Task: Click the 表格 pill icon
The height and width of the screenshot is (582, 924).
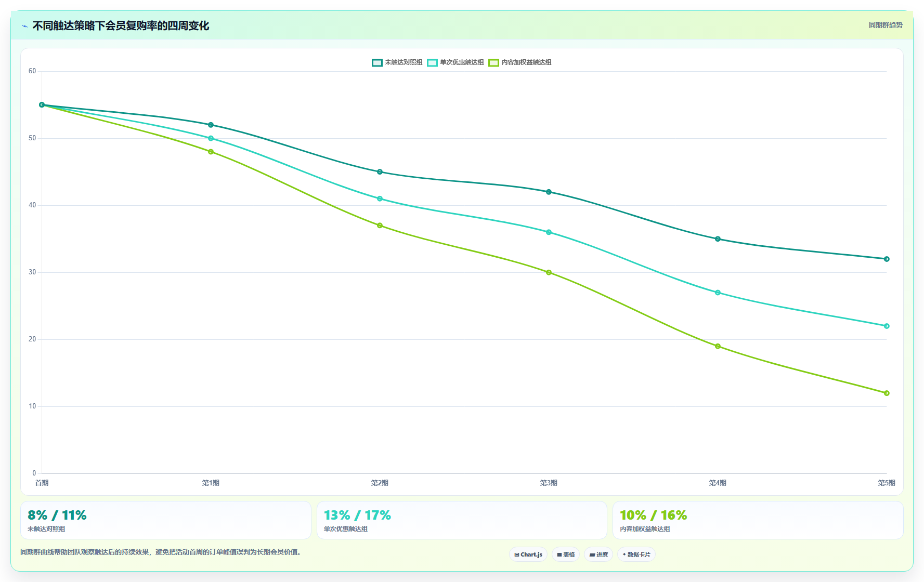Action: (559, 554)
